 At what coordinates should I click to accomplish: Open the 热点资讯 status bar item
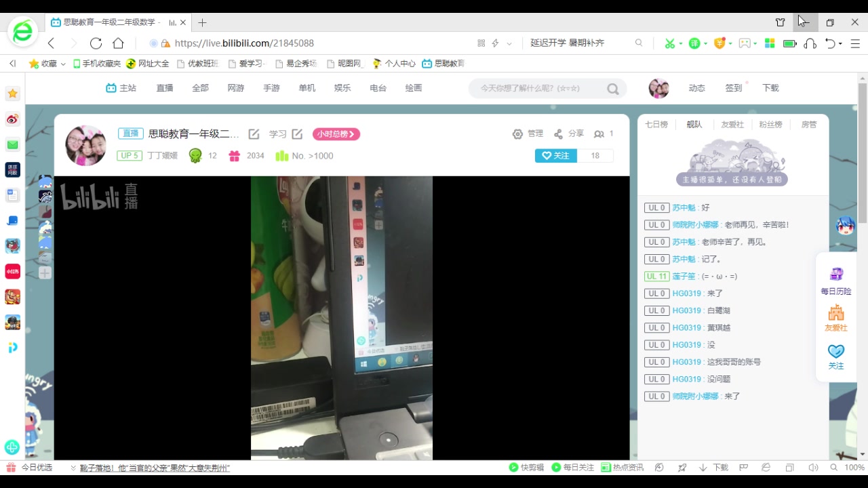tap(623, 468)
